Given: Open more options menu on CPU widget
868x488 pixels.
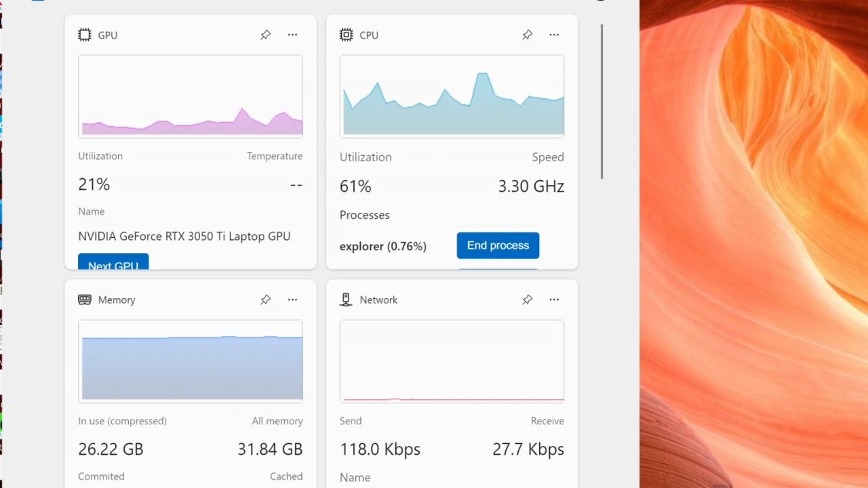Looking at the screenshot, I should (554, 35).
